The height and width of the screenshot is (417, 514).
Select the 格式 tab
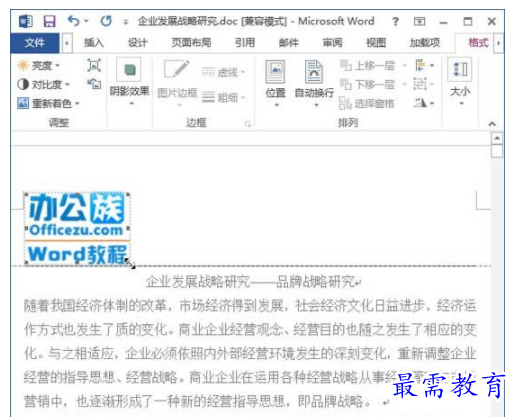click(478, 43)
